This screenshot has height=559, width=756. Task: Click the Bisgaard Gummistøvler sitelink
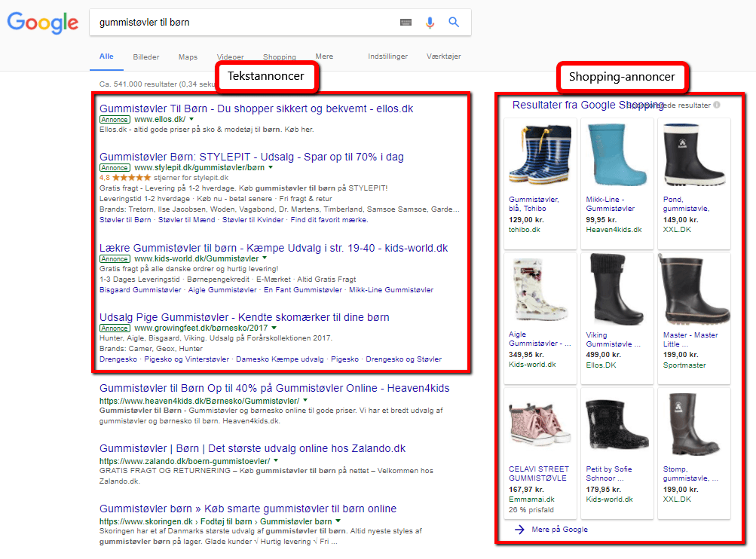(x=140, y=290)
